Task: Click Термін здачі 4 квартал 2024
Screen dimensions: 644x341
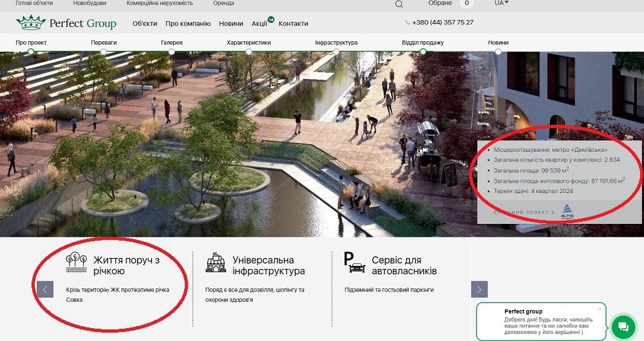Action: (533, 191)
